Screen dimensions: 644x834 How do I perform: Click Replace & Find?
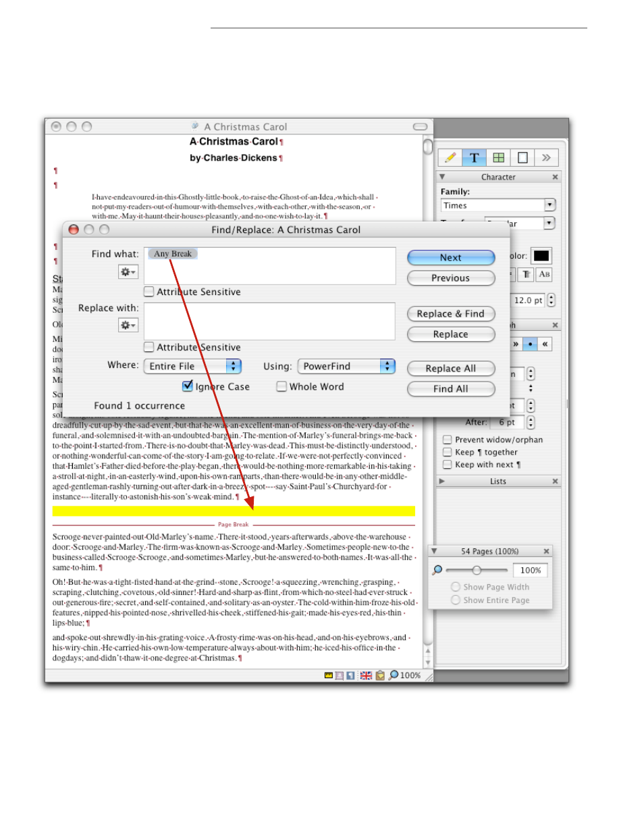pyautogui.click(x=451, y=313)
